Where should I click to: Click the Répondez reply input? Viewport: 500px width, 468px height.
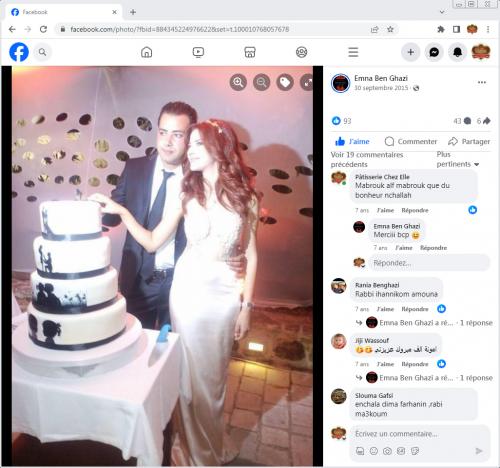click(x=429, y=263)
